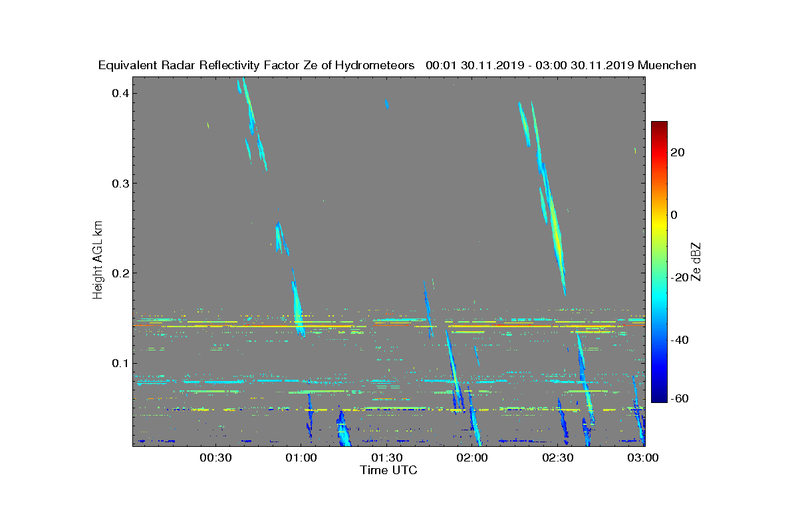Click the 0.1 height tick label
The width and height of the screenshot is (798, 532).
[x=120, y=362]
